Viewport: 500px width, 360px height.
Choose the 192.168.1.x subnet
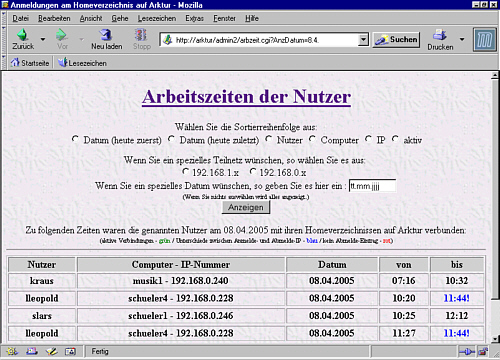[186, 172]
